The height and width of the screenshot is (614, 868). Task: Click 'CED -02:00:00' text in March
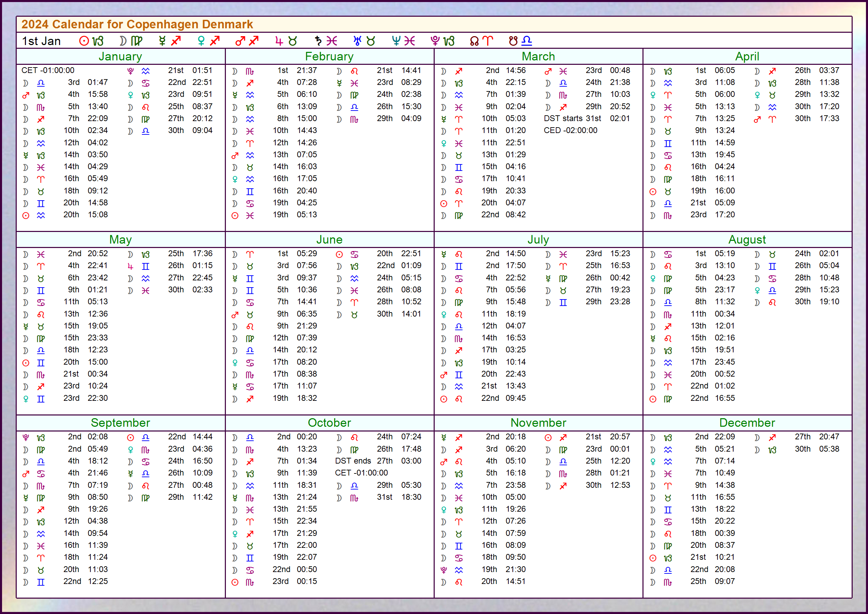570,130
